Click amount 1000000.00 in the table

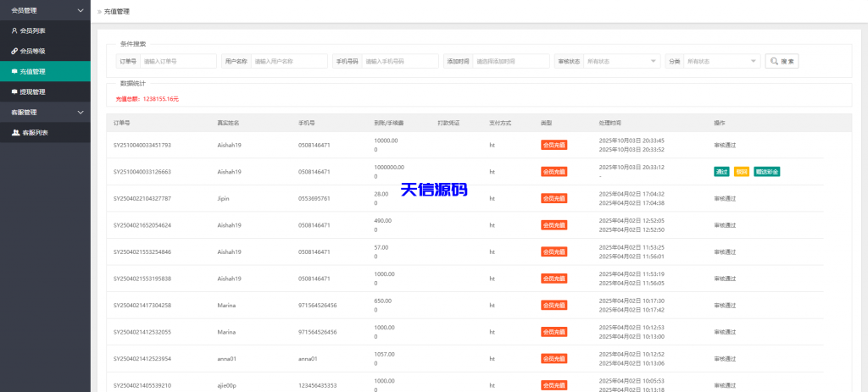pos(389,167)
